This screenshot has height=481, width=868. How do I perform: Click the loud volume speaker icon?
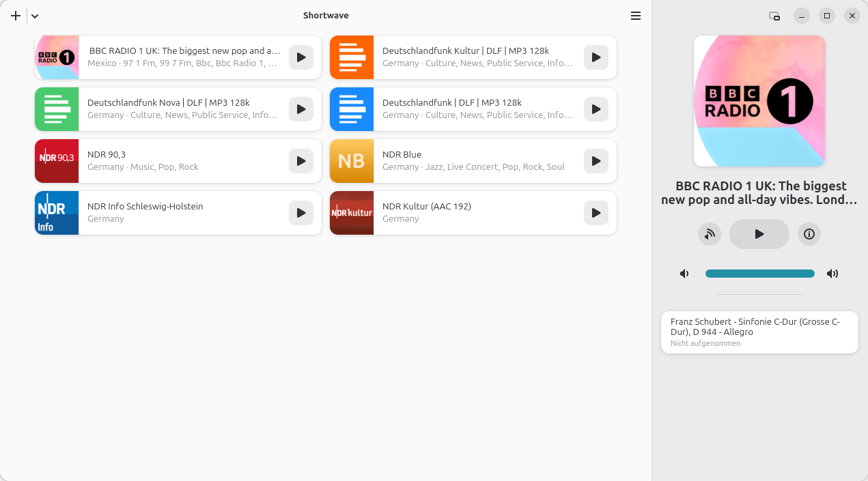coord(832,274)
